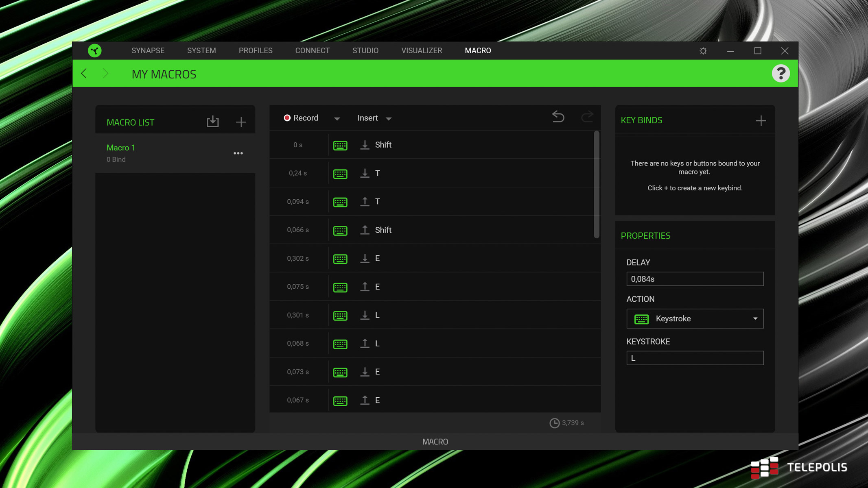Click the macro list vertical scrollbar
The image size is (868, 488).
596,184
